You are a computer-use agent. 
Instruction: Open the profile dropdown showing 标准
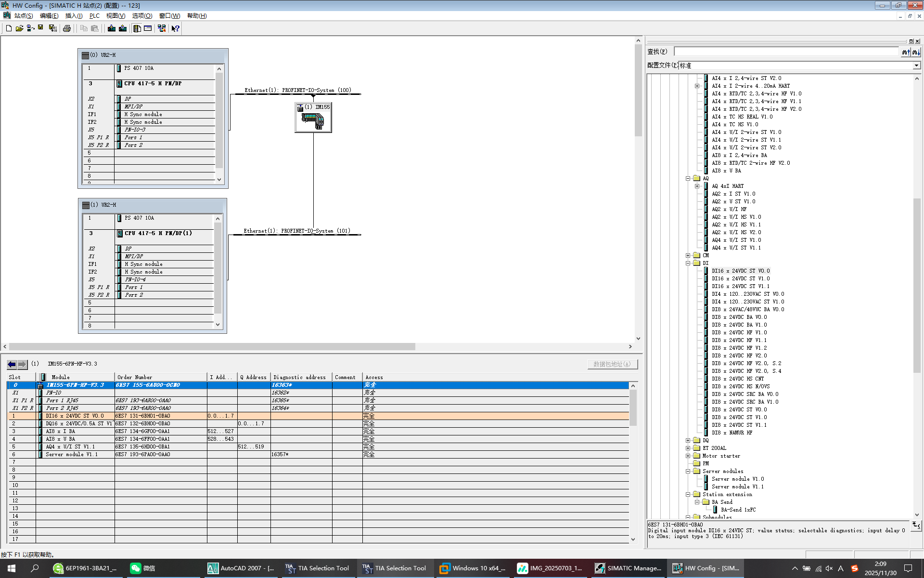(916, 66)
